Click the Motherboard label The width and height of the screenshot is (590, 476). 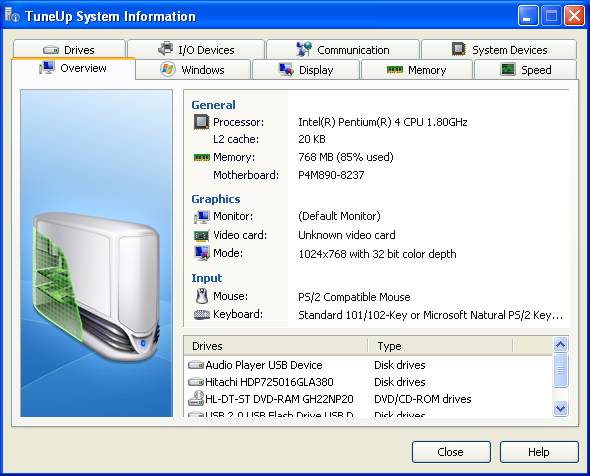246,175
